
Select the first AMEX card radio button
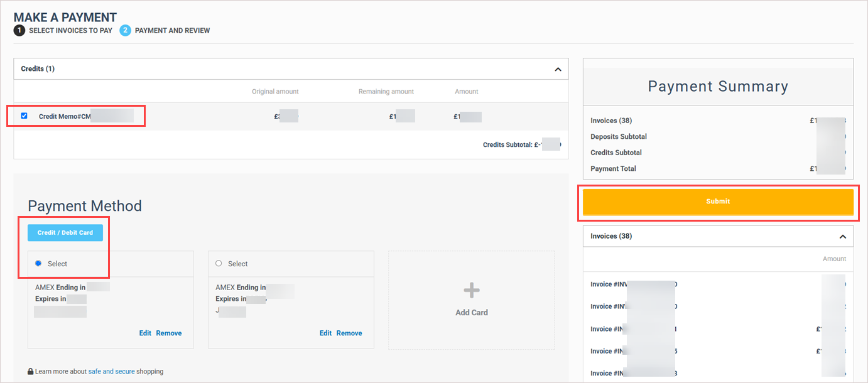[38, 264]
